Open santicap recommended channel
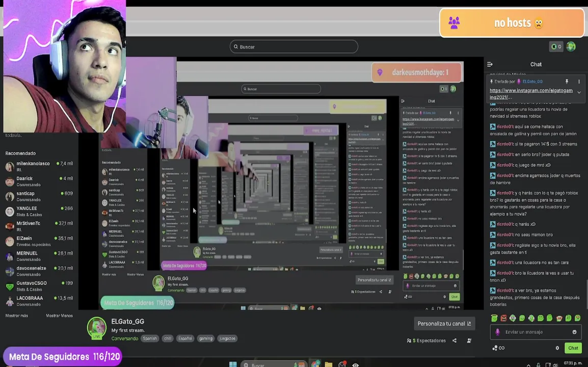 (39, 196)
